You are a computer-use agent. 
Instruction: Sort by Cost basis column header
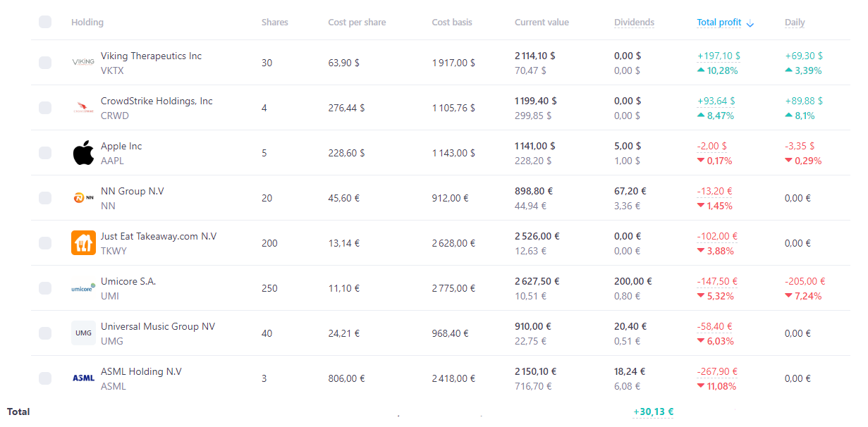[x=452, y=23]
